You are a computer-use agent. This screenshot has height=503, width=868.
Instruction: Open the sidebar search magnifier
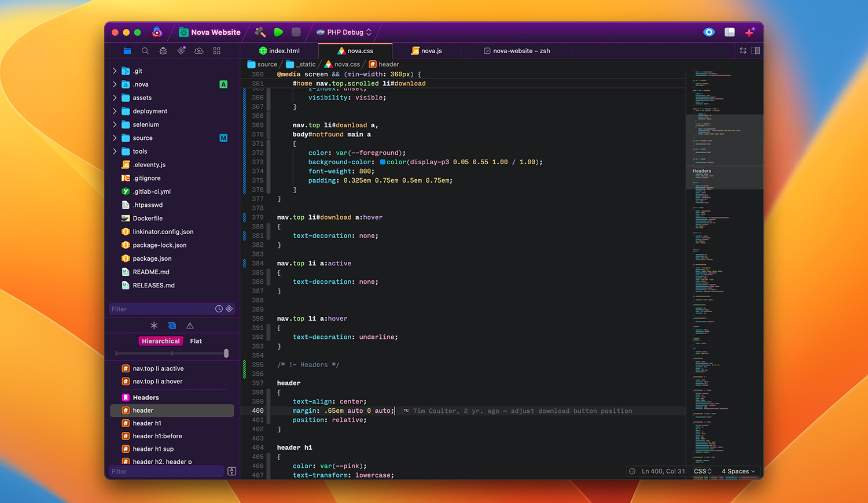[x=145, y=51]
